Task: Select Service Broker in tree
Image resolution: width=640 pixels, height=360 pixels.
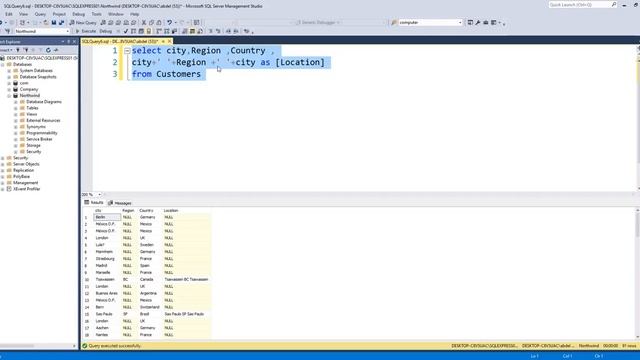Action: click(39, 139)
